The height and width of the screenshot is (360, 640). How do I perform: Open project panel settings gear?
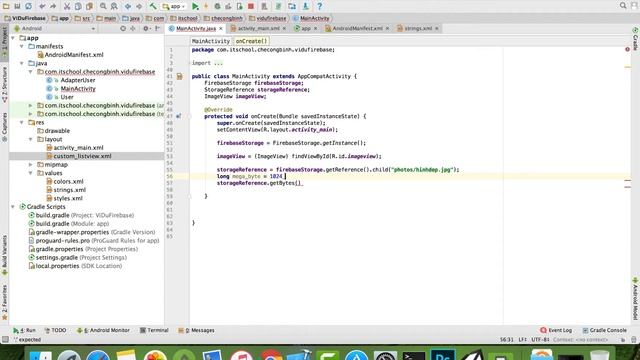[x=146, y=29]
